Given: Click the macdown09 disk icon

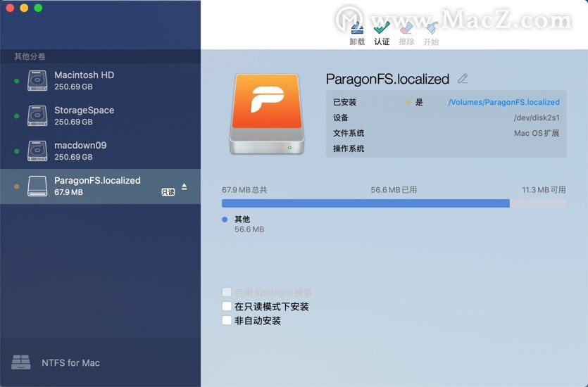Looking at the screenshot, I should pyautogui.click(x=37, y=151).
